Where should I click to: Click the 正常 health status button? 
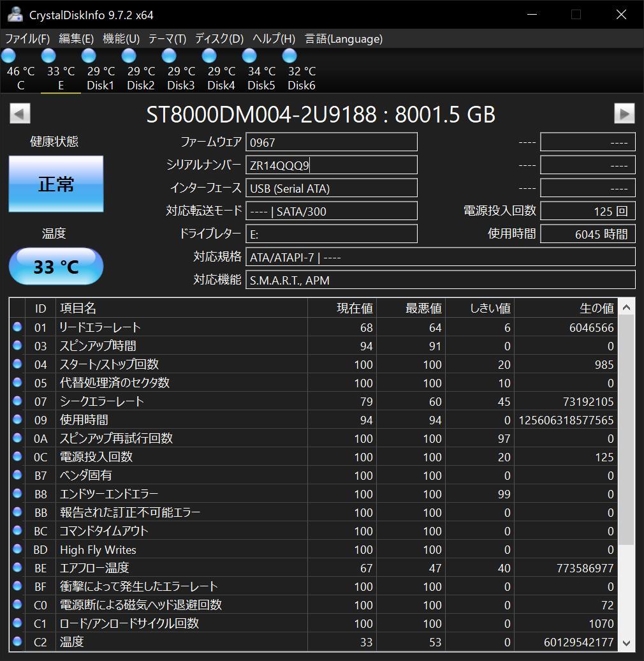(56, 184)
